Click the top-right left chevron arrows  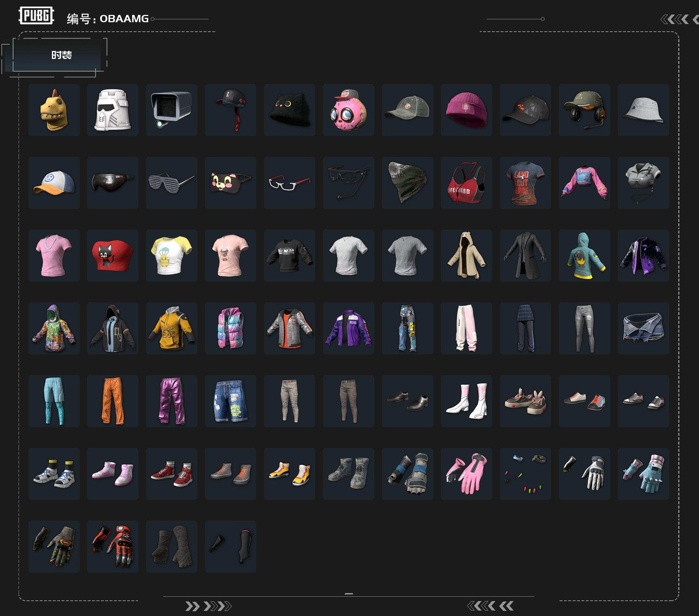[675, 19]
